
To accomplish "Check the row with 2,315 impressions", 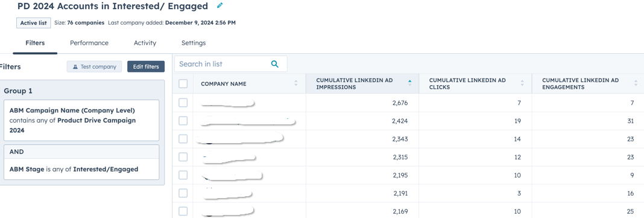I will click(183, 157).
